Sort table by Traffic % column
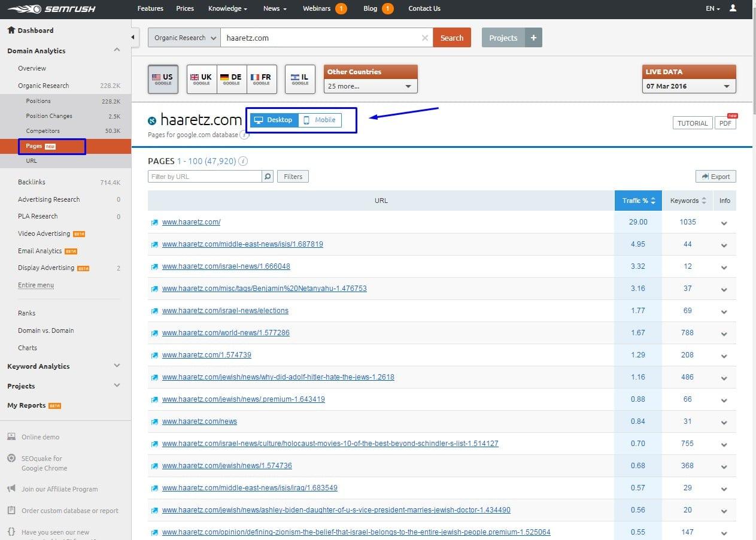Screen dimensions: 756x540 click(x=638, y=201)
